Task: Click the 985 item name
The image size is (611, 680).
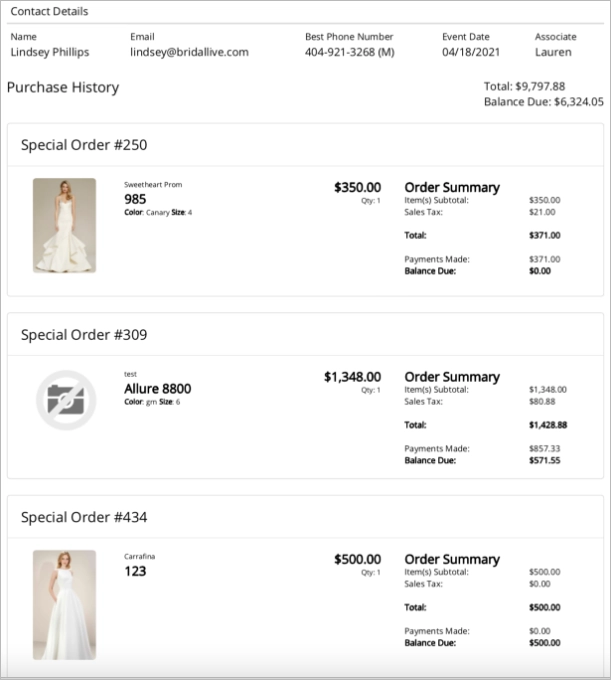Action: (x=135, y=198)
